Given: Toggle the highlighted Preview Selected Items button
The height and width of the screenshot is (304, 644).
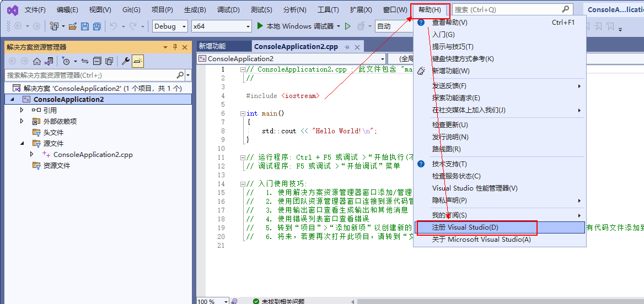Looking at the screenshot, I should pyautogui.click(x=138, y=62).
